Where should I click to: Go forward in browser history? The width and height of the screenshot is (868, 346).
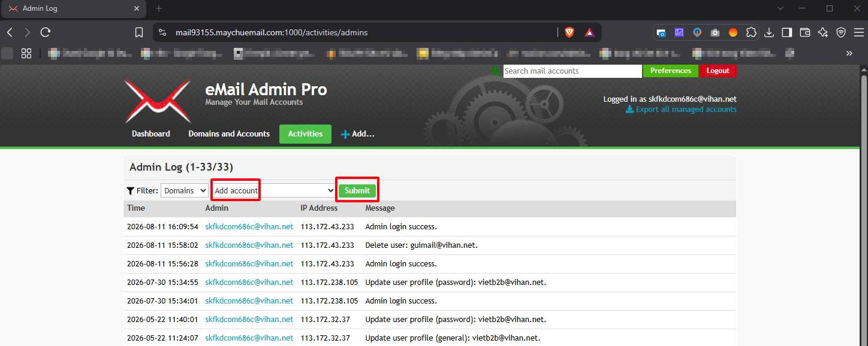coord(28,32)
